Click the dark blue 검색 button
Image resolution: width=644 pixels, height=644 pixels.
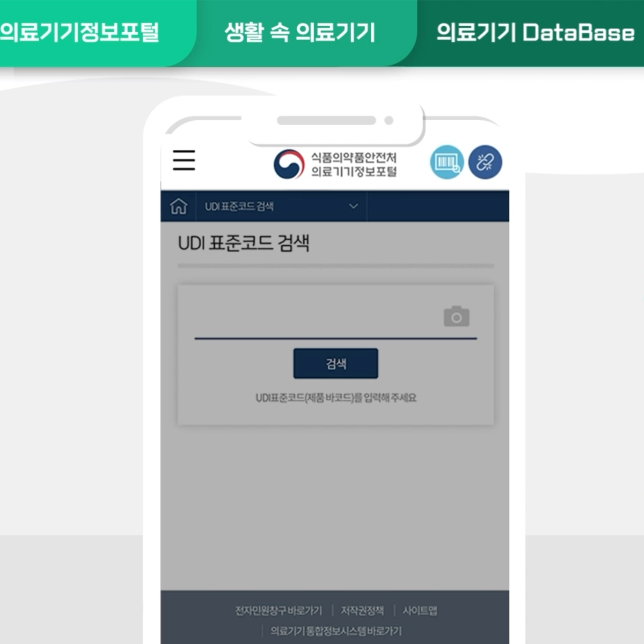336,363
